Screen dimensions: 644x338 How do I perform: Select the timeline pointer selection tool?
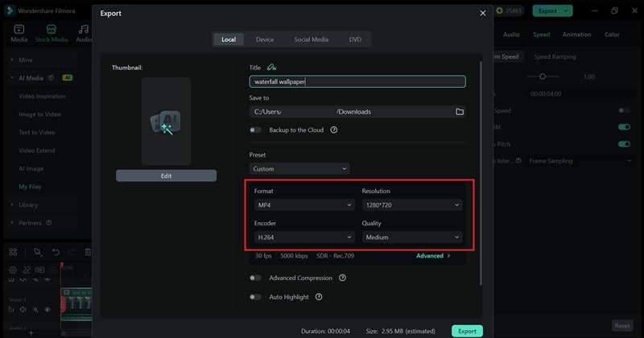point(37,252)
